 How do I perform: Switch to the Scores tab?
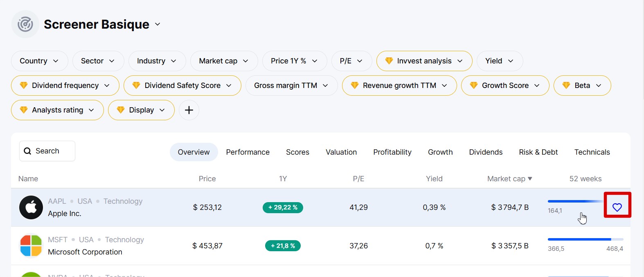point(298,152)
